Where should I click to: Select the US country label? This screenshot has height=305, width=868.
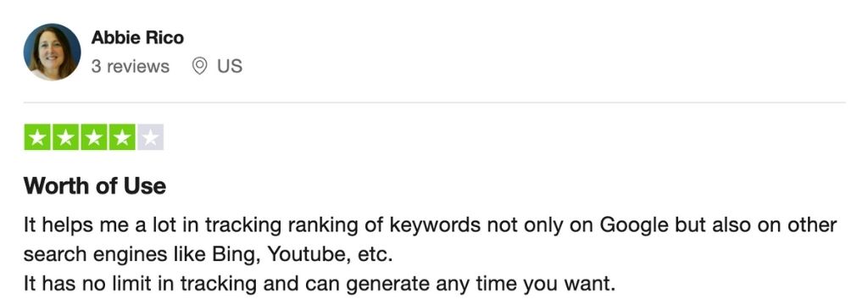230,66
